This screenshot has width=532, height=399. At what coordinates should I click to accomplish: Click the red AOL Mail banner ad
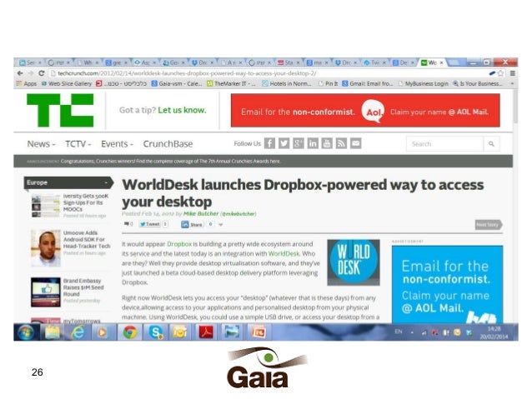(365, 110)
